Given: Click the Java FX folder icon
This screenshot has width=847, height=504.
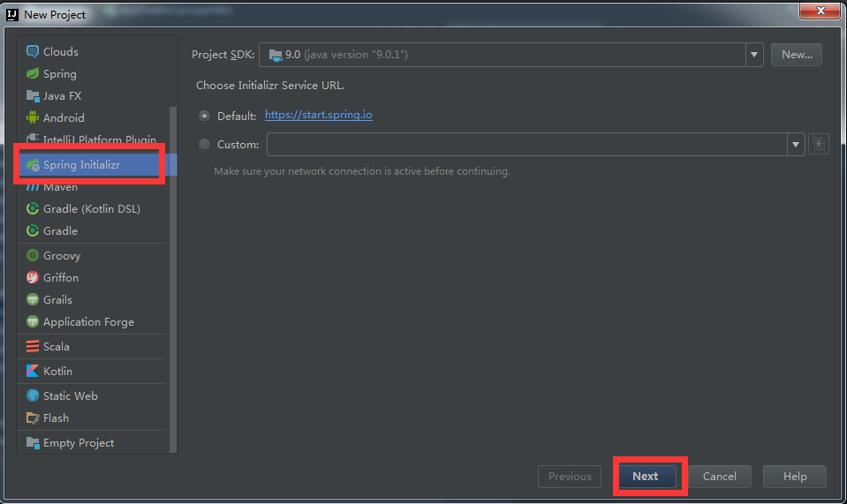Looking at the screenshot, I should click(x=33, y=95).
